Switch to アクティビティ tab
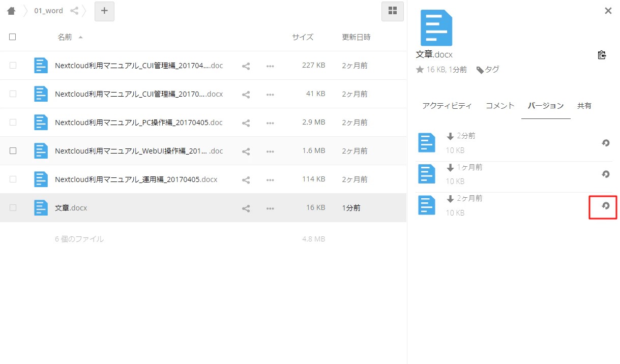Screen dimensions: 620x364 pos(447,106)
